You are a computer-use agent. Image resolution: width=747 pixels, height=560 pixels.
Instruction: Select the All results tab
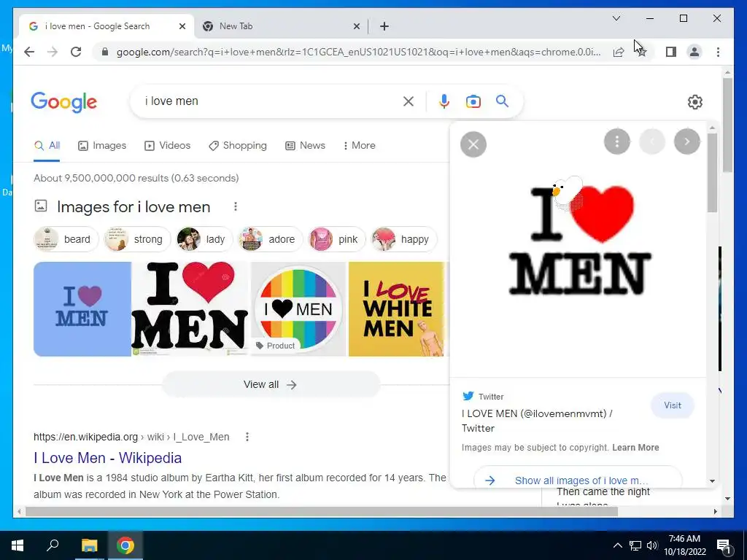point(47,146)
